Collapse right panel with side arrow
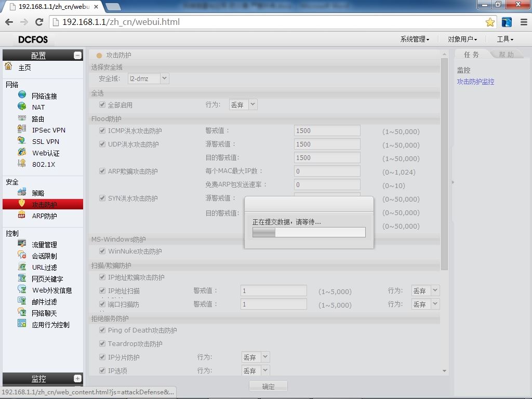Viewport: 532px width, 399px height. (453, 182)
